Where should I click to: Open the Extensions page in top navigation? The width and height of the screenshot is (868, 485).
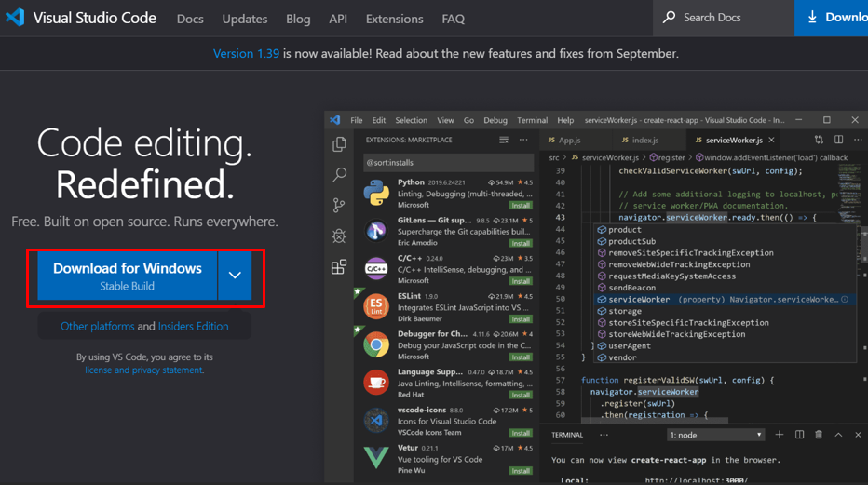(394, 19)
